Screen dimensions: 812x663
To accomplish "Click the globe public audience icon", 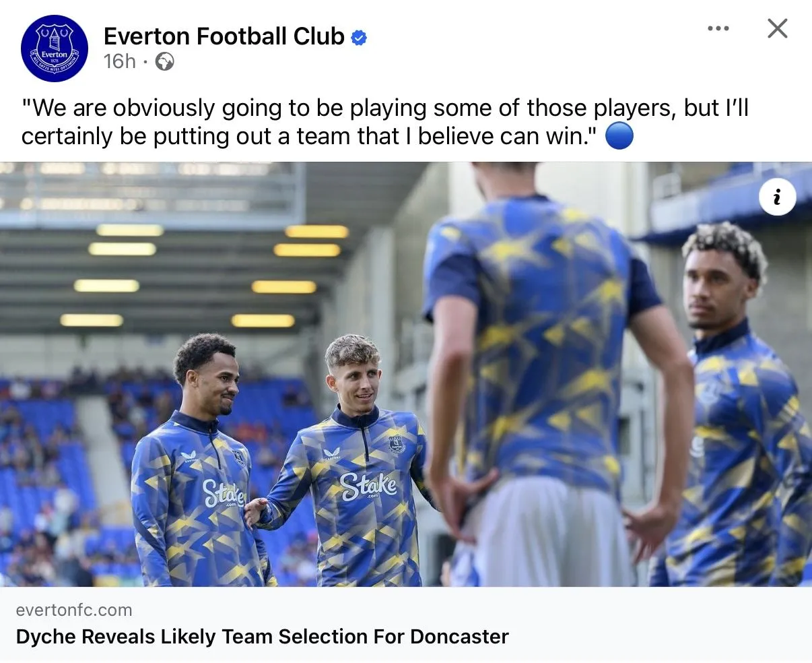I will click(x=164, y=62).
